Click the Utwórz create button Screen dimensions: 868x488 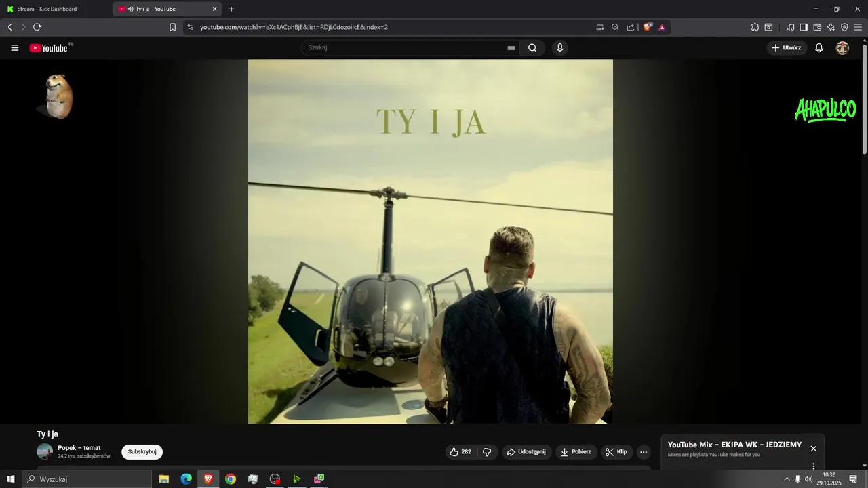787,48
